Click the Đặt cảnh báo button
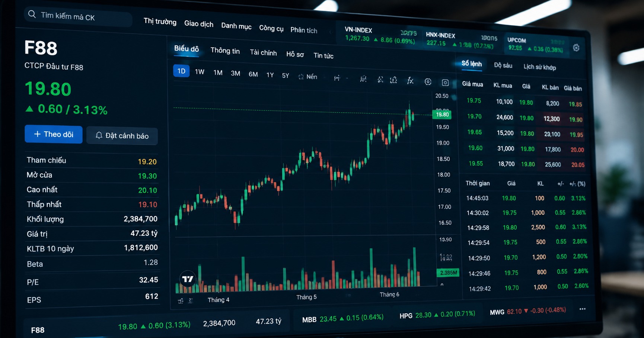 tap(122, 136)
